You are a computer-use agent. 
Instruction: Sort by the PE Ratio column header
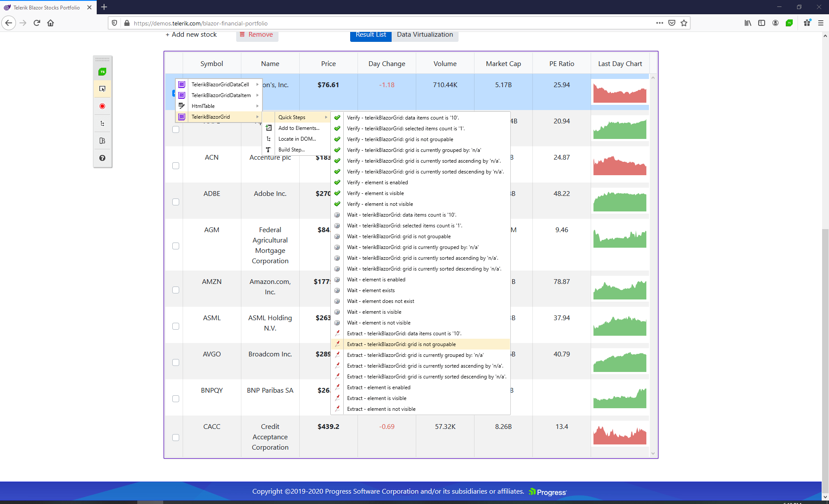(x=561, y=63)
